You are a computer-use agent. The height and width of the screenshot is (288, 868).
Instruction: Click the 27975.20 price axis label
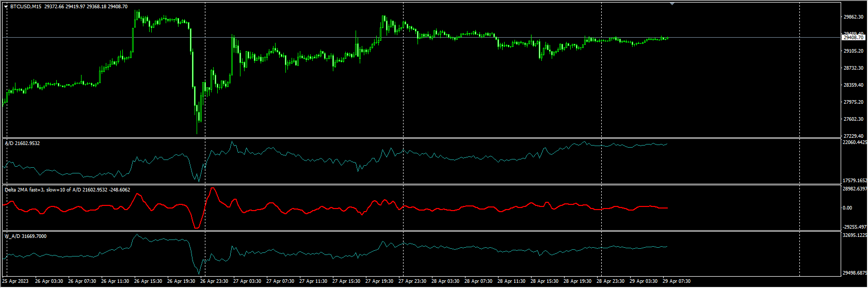coord(854,102)
